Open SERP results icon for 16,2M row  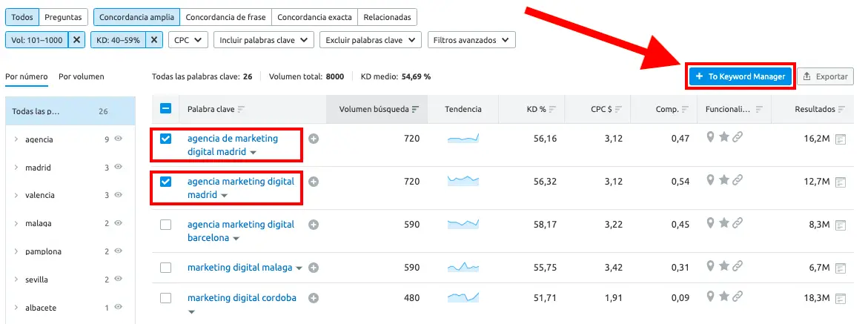[x=840, y=139]
